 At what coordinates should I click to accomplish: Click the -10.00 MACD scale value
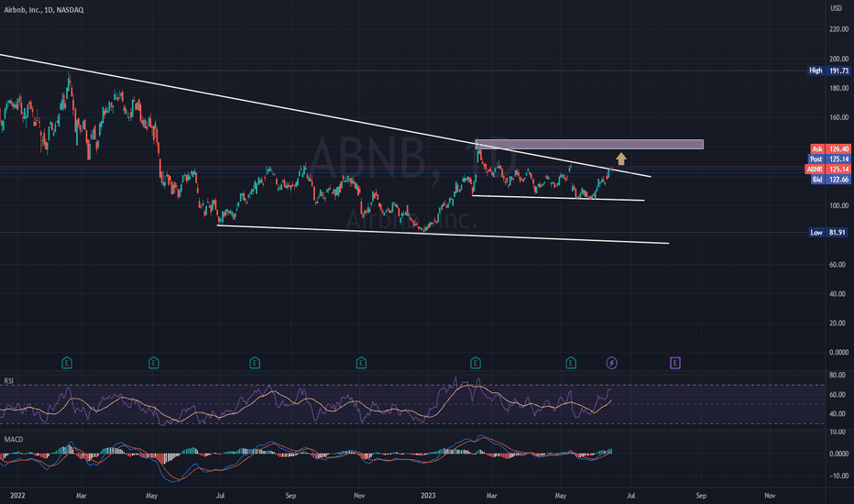tap(838, 476)
